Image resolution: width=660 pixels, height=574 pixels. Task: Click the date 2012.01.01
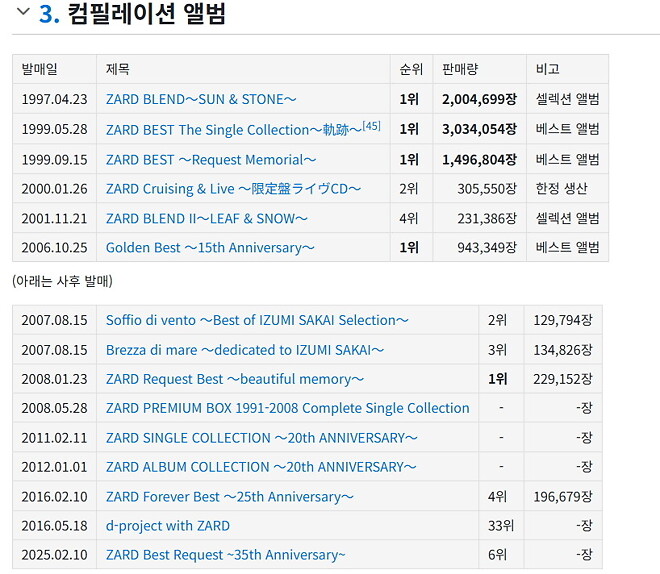coord(55,467)
